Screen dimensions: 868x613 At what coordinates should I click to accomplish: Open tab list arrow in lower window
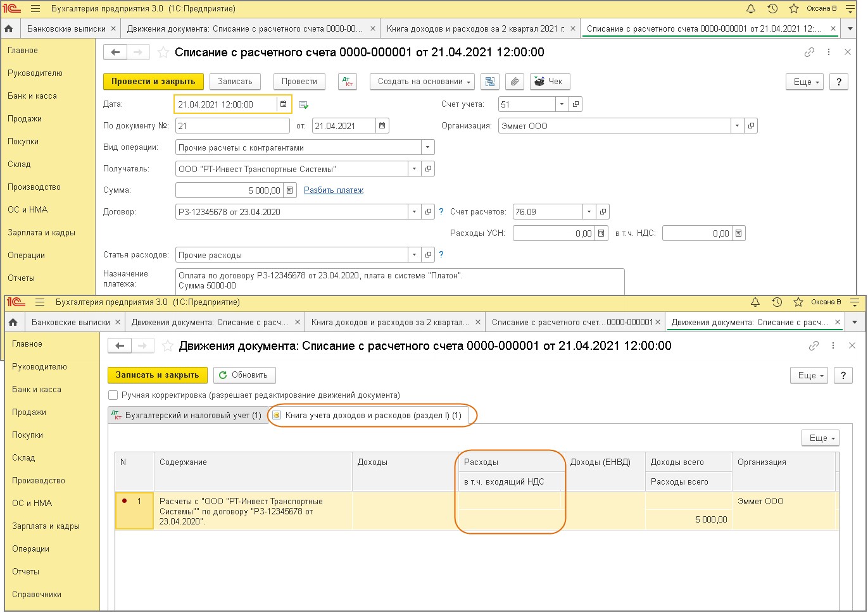pyautogui.click(x=854, y=322)
